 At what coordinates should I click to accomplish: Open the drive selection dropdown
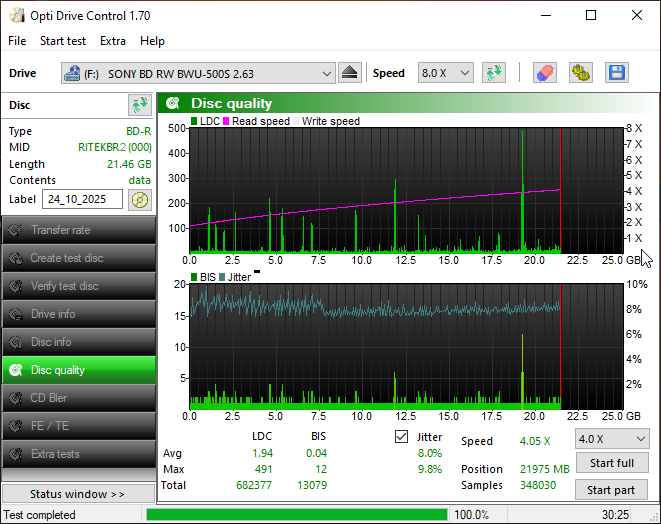(198, 73)
